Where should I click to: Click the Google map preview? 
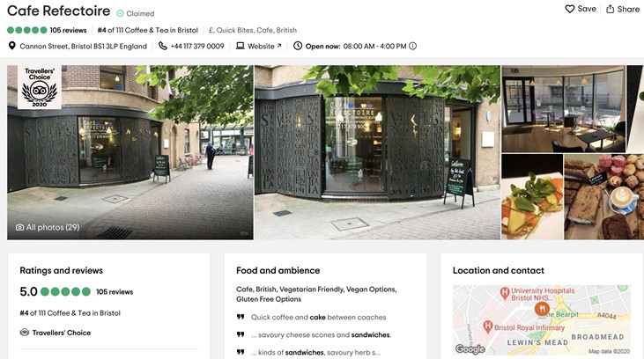(541, 320)
